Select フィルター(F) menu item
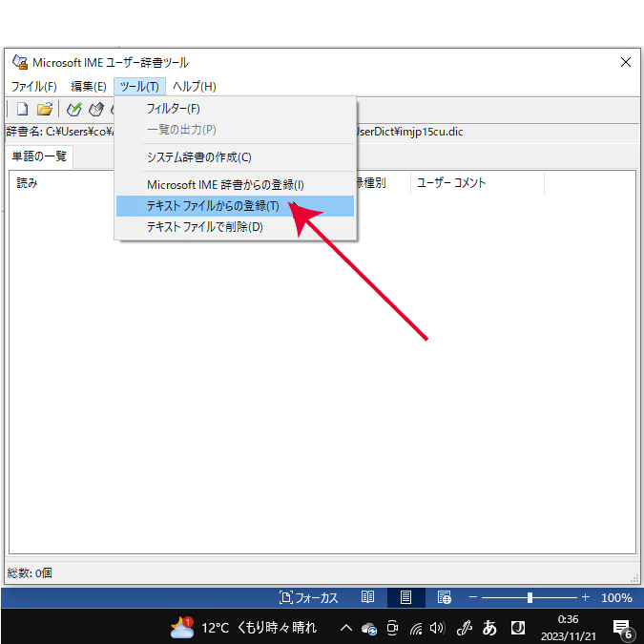The height and width of the screenshot is (644, 644). pyautogui.click(x=235, y=109)
